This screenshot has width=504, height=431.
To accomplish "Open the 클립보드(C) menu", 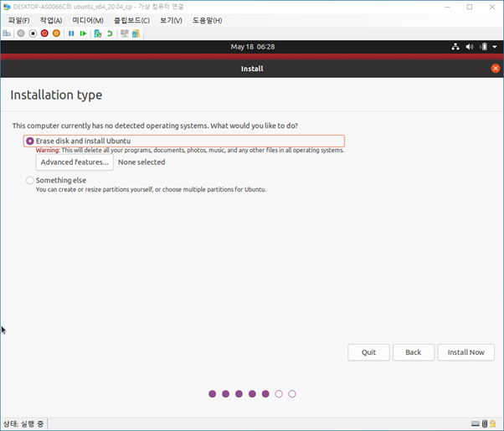I will tap(131, 21).
